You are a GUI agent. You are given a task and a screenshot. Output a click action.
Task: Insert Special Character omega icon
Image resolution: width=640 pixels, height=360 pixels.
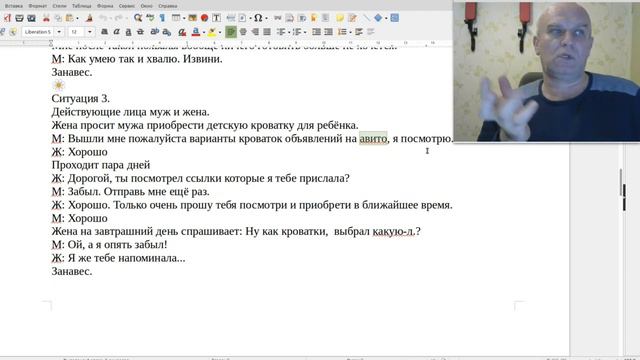pos(258,18)
